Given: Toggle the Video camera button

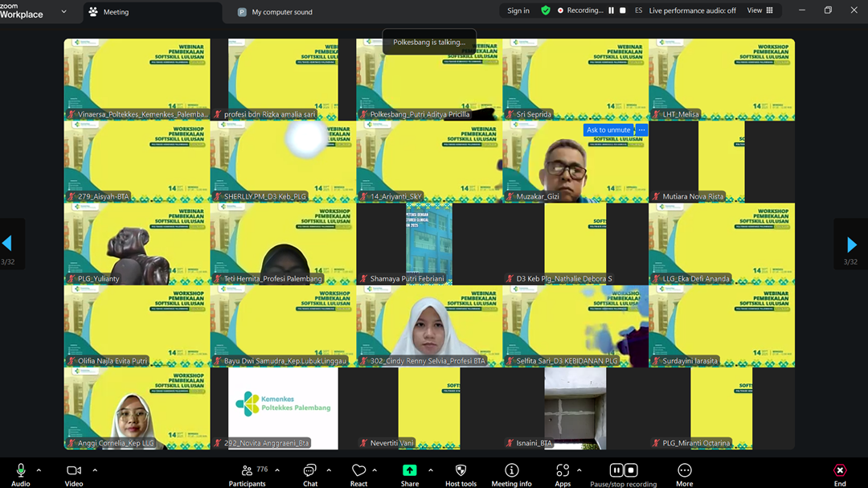Looking at the screenshot, I should point(74,470).
